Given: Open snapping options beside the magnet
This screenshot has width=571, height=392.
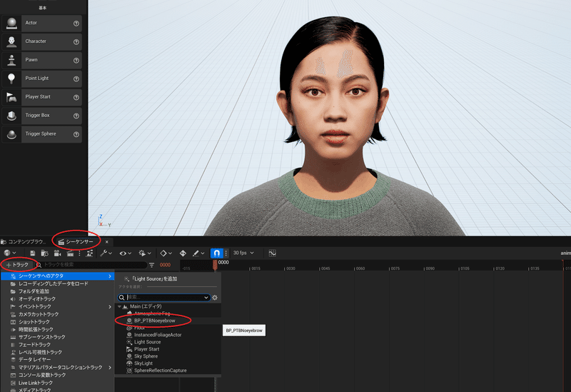Looking at the screenshot, I should click(x=226, y=253).
